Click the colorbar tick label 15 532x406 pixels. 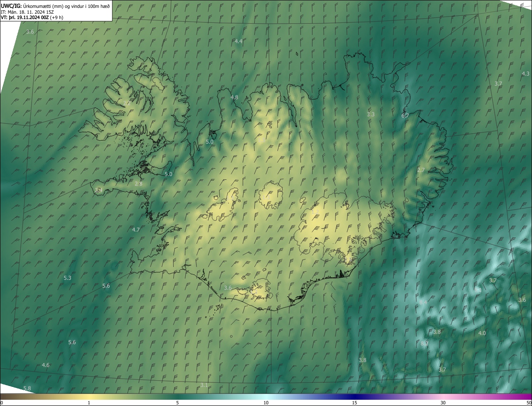pos(355,403)
